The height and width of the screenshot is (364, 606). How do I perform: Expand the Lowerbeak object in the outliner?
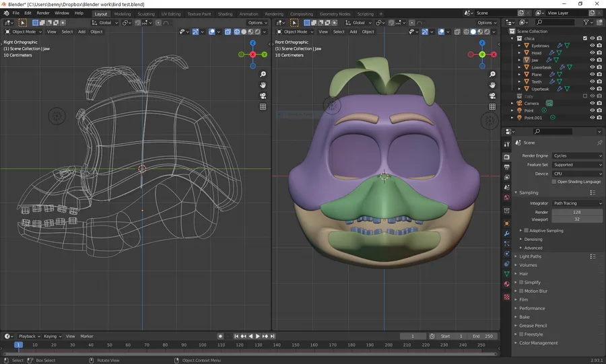pos(519,67)
